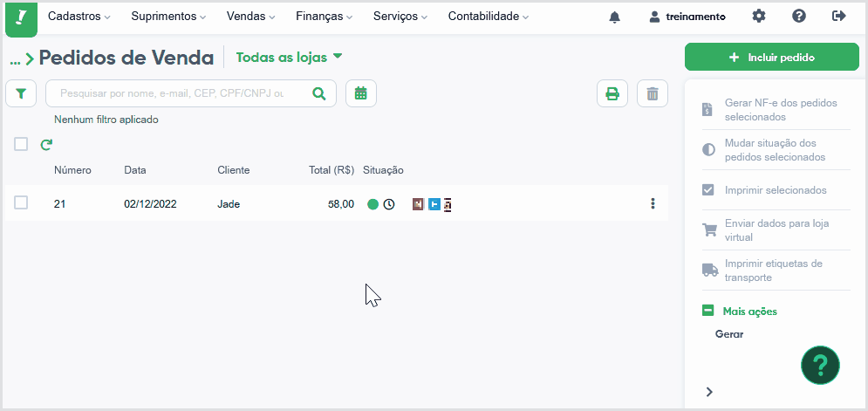Open the settings gear icon

[758, 16]
